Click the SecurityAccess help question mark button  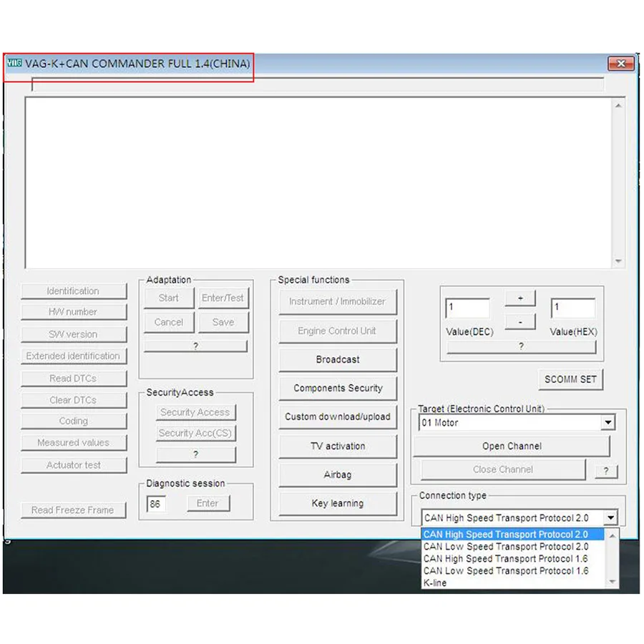click(195, 454)
